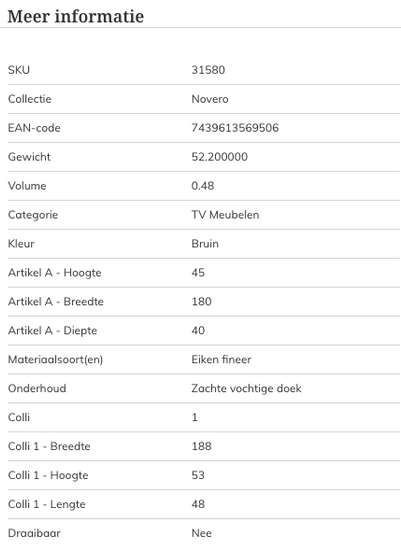Screen dimensions: 401x550
Task: Click the Volume value 0.48
Action: click(x=203, y=186)
